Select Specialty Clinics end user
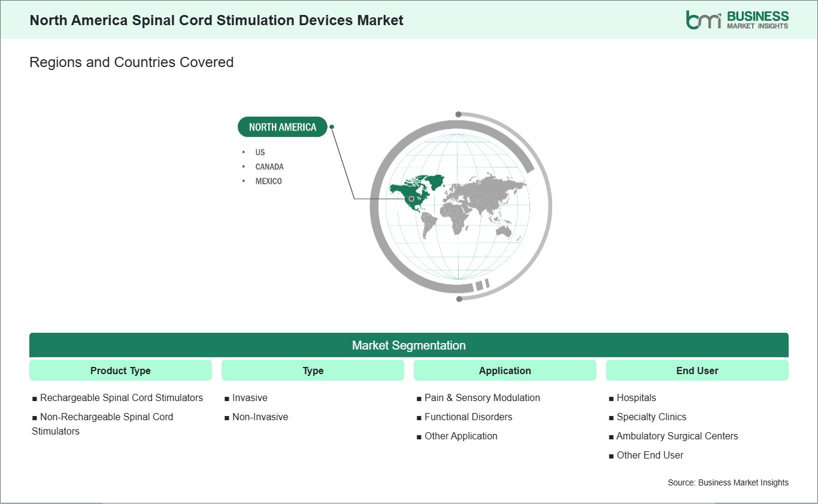818x504 pixels. (x=647, y=417)
